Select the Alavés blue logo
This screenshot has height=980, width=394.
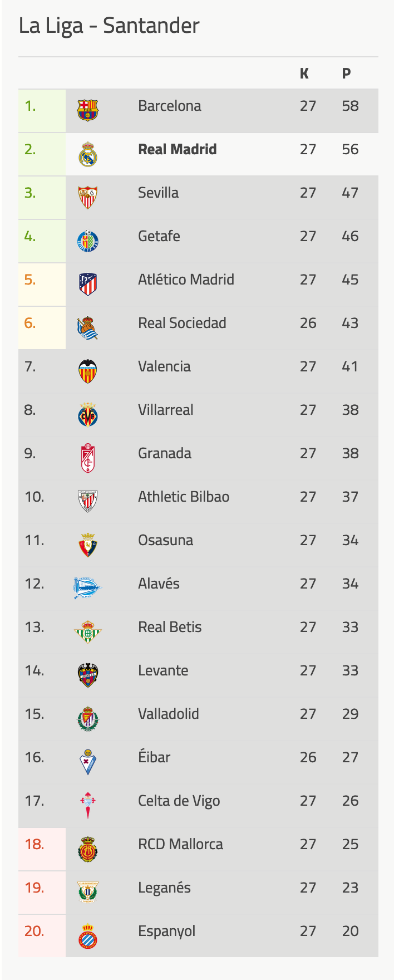click(x=87, y=588)
